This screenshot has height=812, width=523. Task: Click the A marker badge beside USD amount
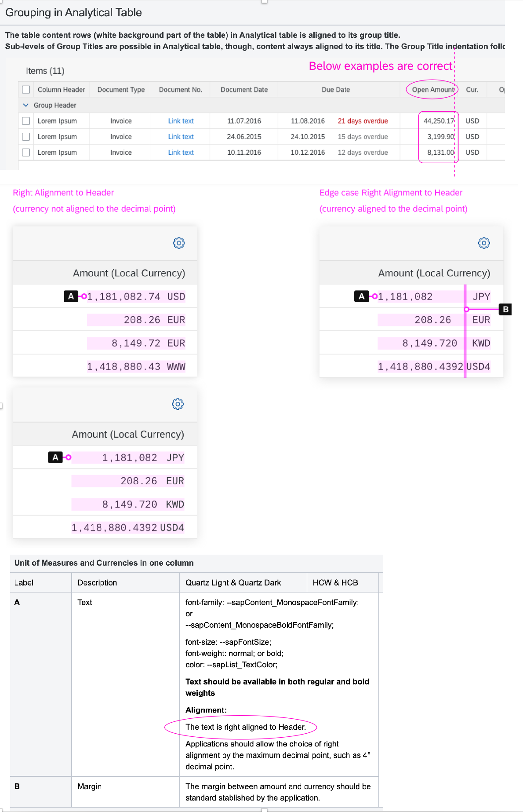(70, 296)
